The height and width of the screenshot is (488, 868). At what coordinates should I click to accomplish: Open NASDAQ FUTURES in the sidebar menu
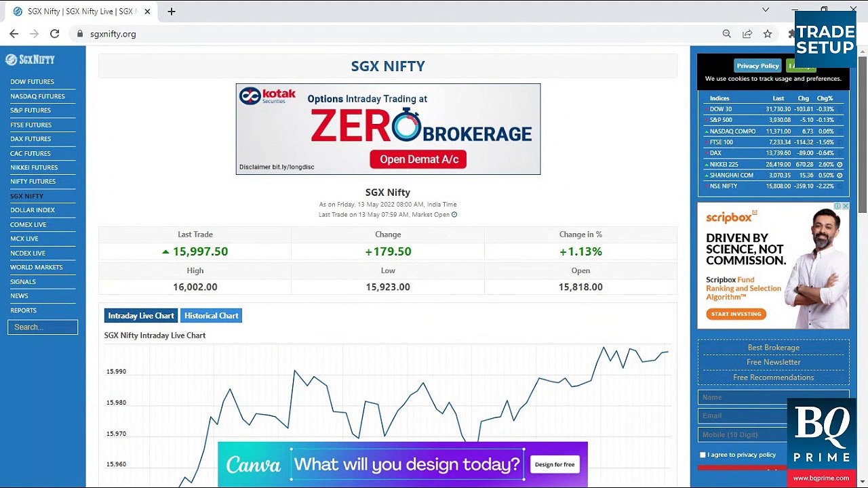coord(37,96)
